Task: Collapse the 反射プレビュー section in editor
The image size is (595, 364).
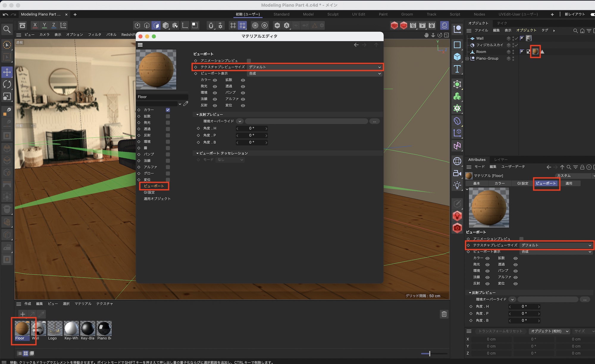Action: (197, 114)
